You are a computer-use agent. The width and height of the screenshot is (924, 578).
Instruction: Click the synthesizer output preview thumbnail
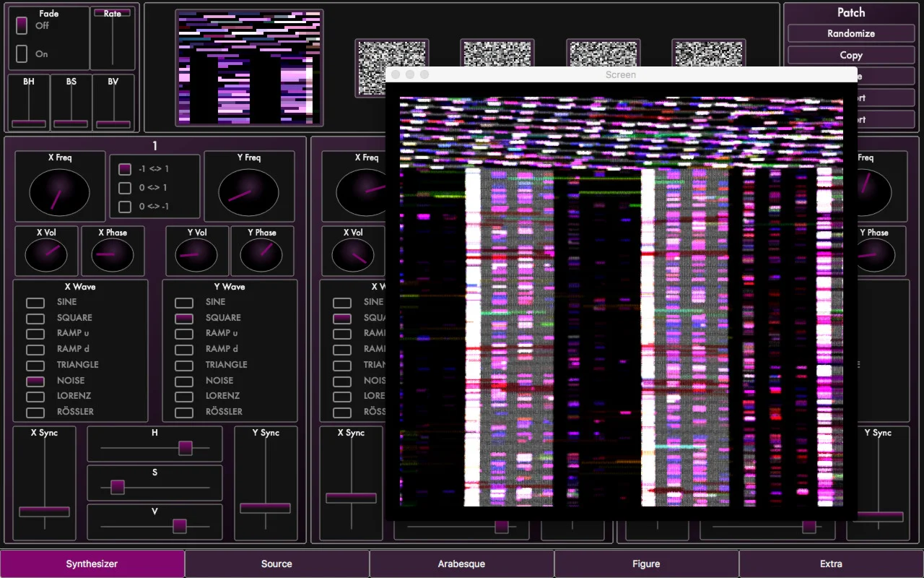pos(249,67)
